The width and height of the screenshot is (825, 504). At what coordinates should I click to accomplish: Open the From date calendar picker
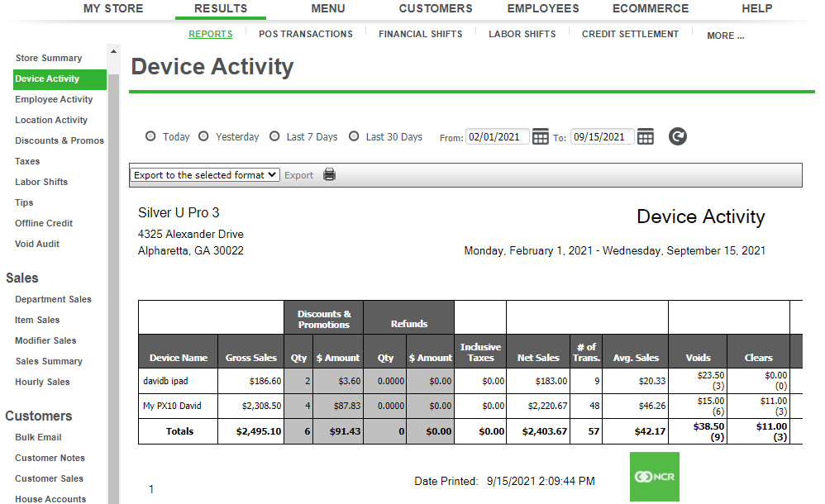[541, 137]
